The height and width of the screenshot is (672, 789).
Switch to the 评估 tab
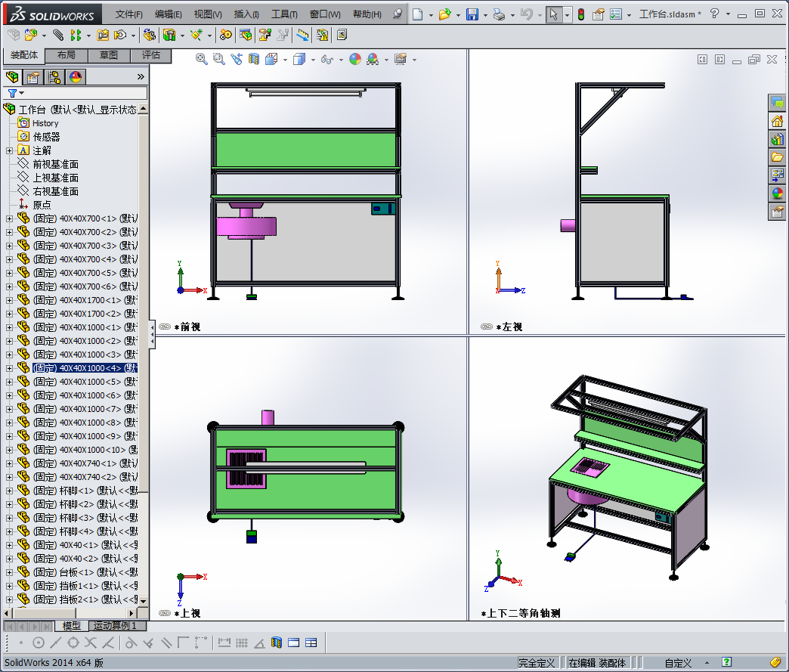150,55
